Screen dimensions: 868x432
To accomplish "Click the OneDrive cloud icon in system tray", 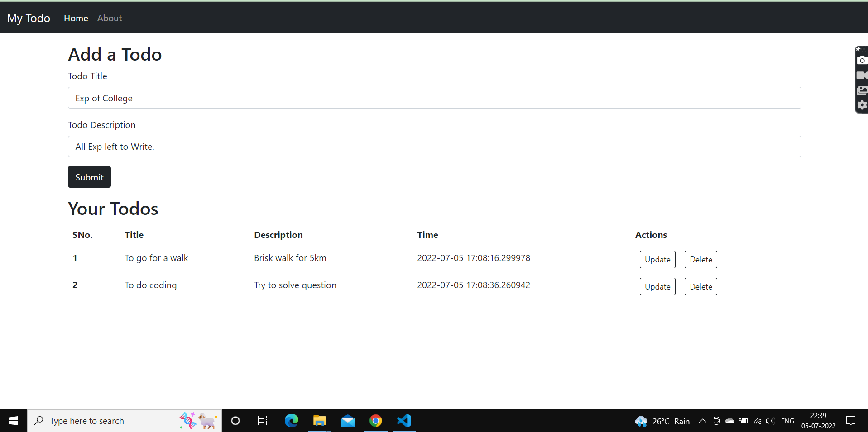I will pyautogui.click(x=730, y=420).
